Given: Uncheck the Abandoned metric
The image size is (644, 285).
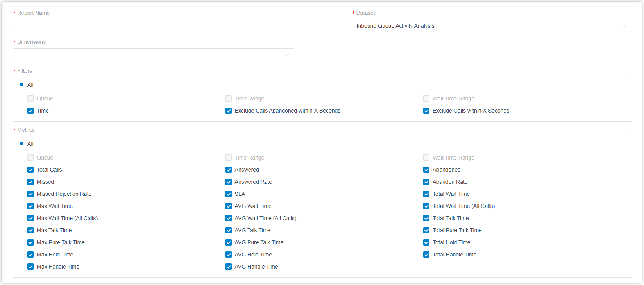Looking at the screenshot, I should [x=426, y=170].
